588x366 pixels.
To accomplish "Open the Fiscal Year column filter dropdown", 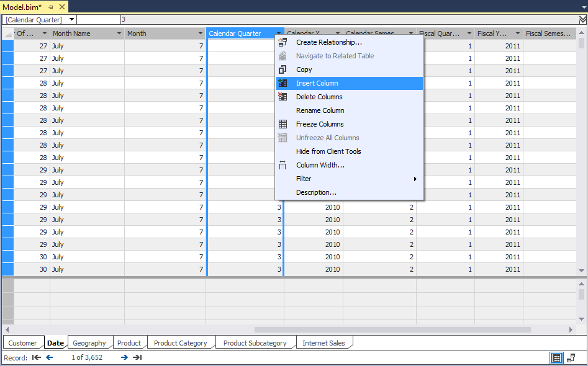I will (x=517, y=33).
